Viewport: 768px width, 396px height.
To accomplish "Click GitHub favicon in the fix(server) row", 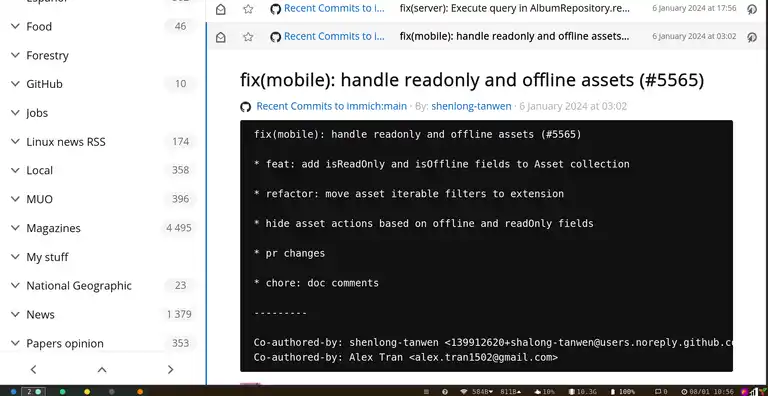I will tap(276, 9).
